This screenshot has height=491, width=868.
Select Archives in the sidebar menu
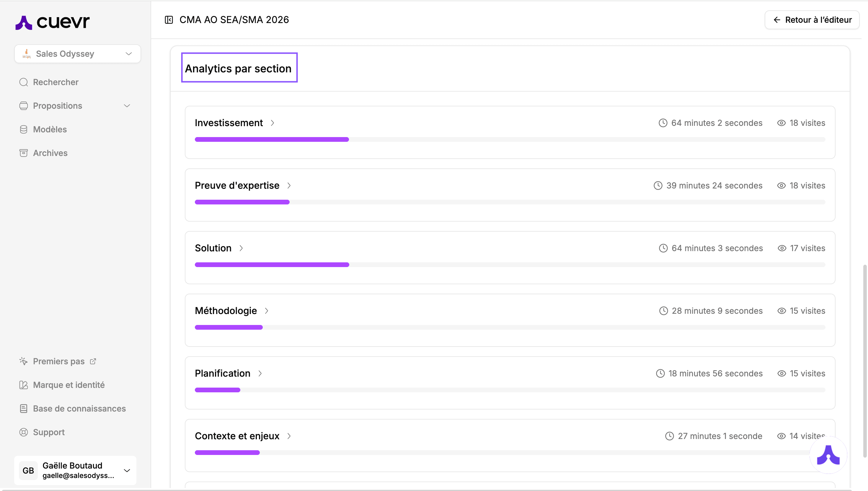click(50, 153)
